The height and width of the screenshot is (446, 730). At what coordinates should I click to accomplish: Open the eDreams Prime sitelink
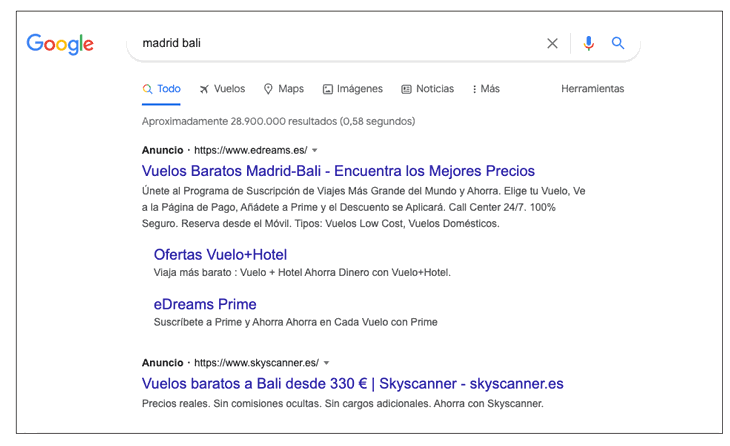[205, 304]
